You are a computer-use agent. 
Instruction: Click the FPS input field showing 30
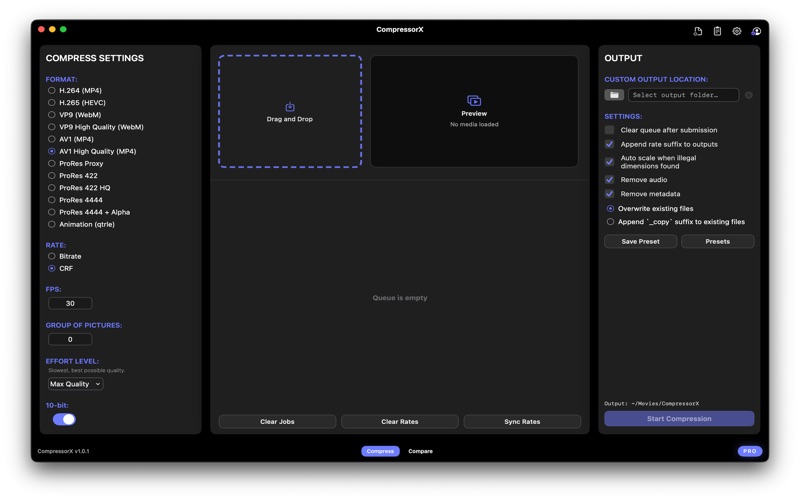click(x=70, y=304)
